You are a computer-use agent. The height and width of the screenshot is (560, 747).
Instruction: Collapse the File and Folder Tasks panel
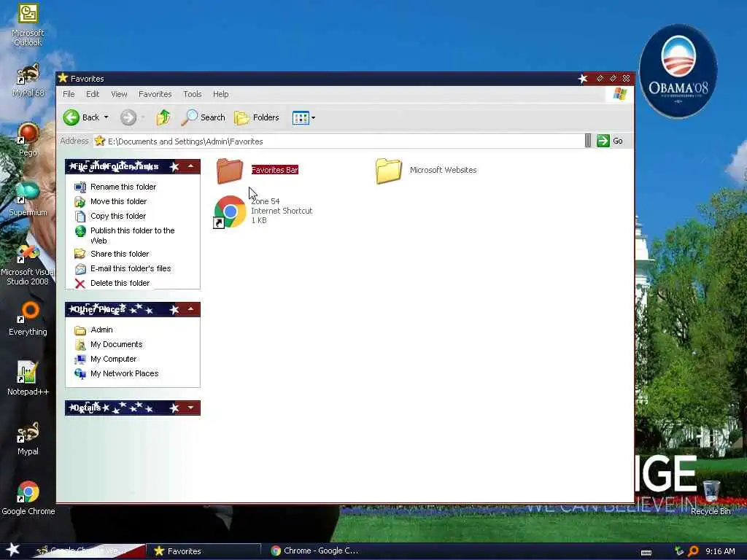click(x=190, y=166)
